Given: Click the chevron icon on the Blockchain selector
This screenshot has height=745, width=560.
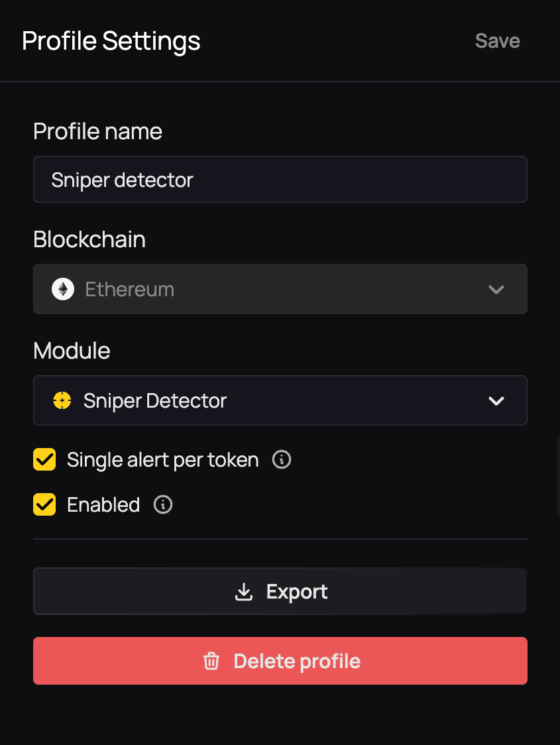Looking at the screenshot, I should click(x=496, y=289).
